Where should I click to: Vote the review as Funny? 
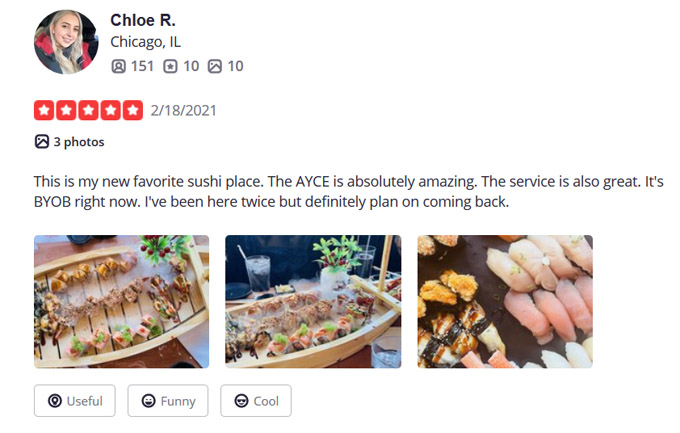[x=168, y=401]
